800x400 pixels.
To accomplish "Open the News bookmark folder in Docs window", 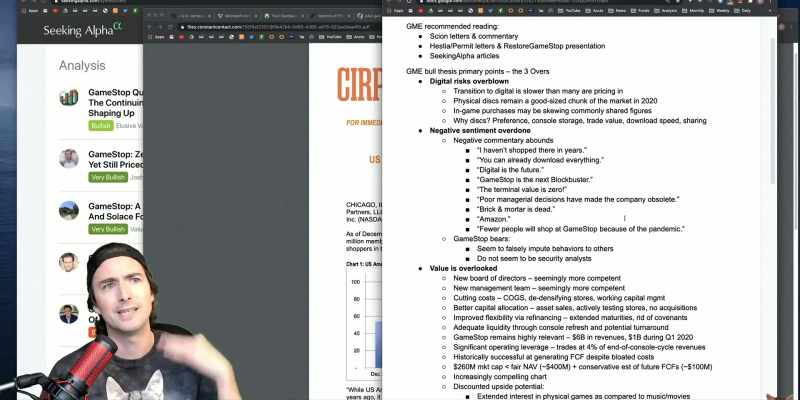I will pyautogui.click(x=617, y=11).
